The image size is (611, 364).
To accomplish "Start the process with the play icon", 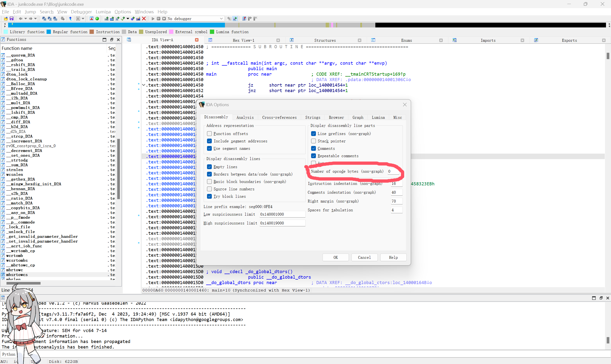I will tap(153, 19).
